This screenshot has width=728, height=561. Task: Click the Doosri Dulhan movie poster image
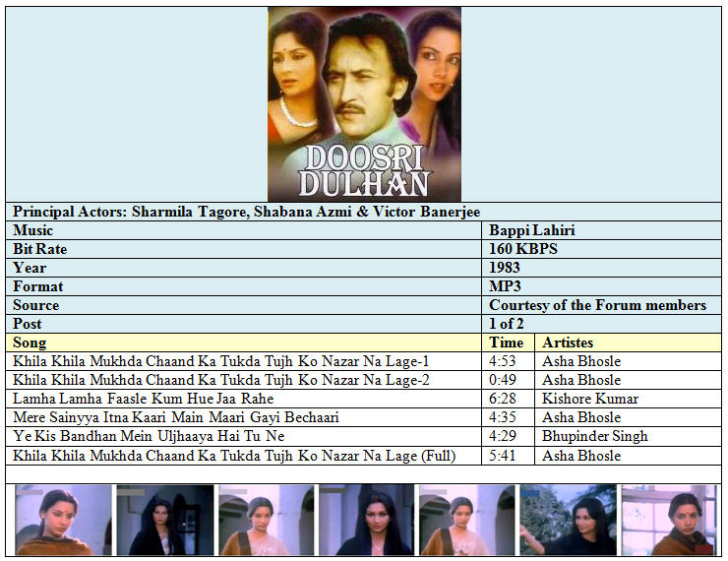pos(364,104)
